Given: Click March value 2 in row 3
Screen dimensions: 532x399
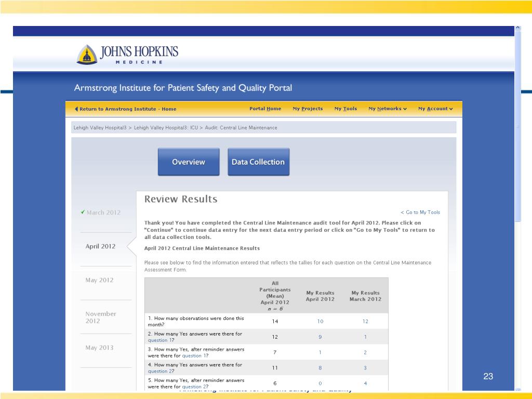Looking at the screenshot, I should [365, 352].
